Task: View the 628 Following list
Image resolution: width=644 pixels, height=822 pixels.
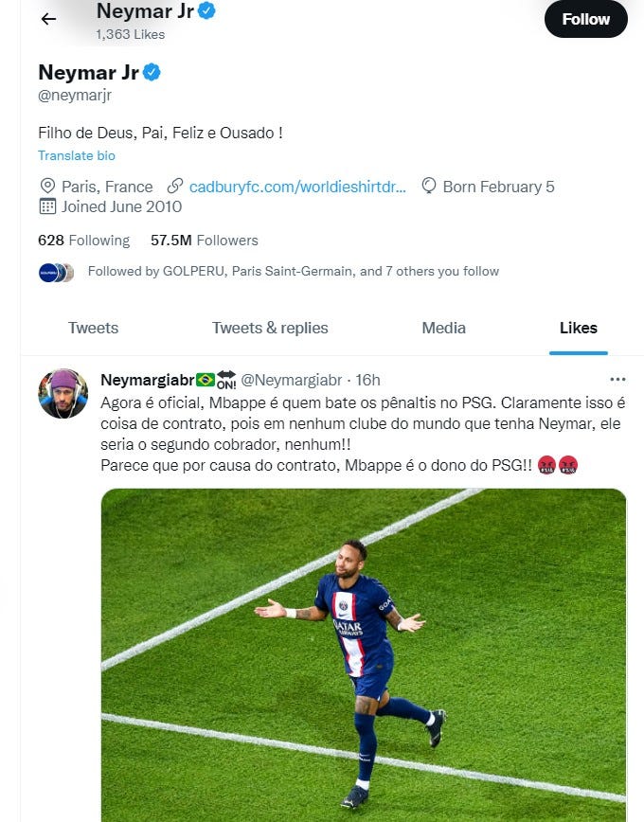Action: click(83, 241)
